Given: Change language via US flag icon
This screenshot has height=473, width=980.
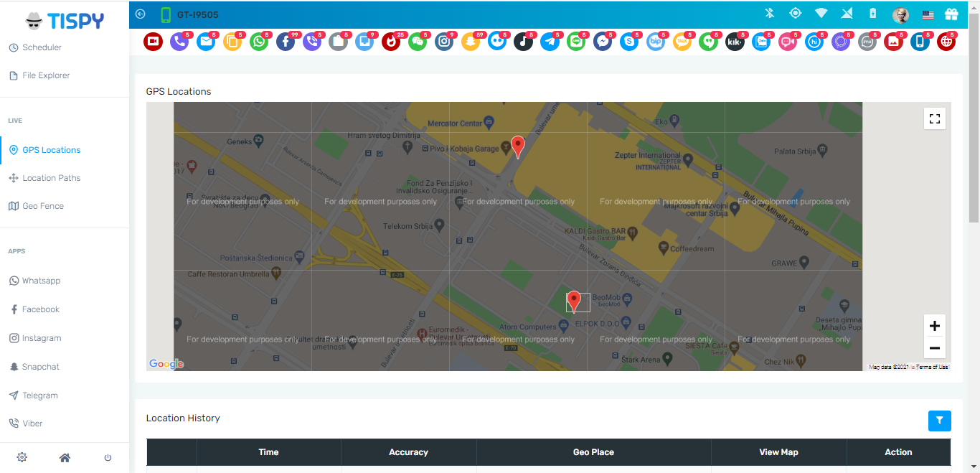Looking at the screenshot, I should 928,14.
